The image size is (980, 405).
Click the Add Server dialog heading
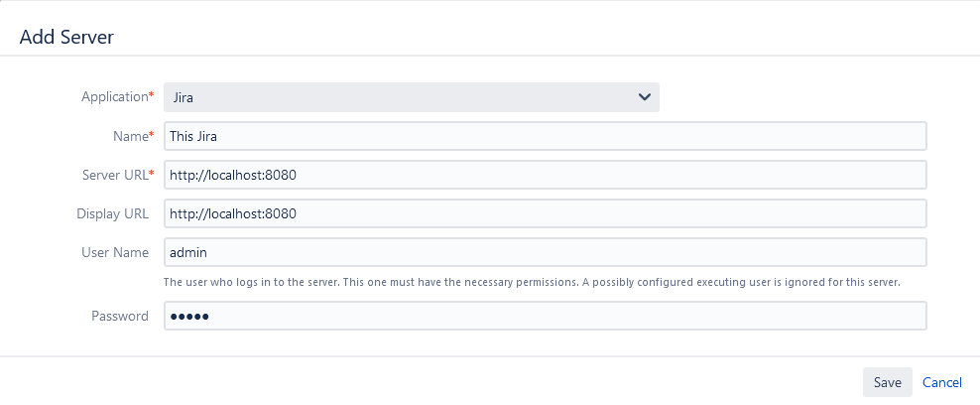(66, 38)
